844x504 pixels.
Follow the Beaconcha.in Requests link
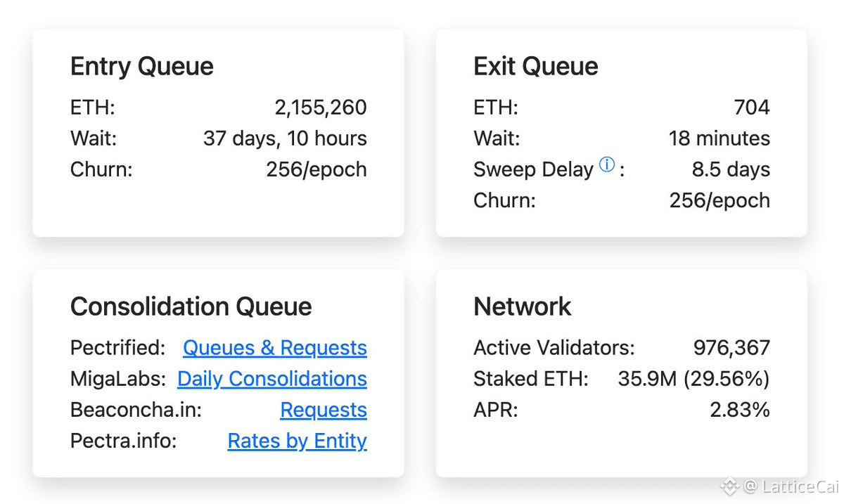(323, 410)
